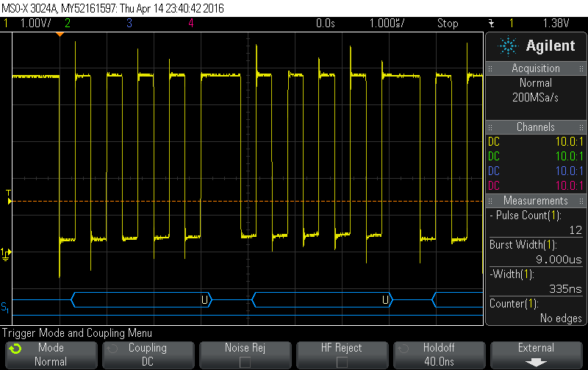Screen dimensions: 588x370
Task: Click the Agilent logo icon
Action: [x=508, y=46]
